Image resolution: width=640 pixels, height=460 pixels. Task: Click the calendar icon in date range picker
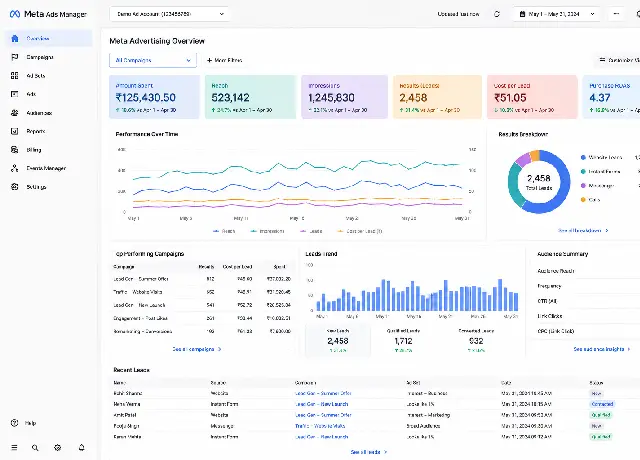click(522, 14)
